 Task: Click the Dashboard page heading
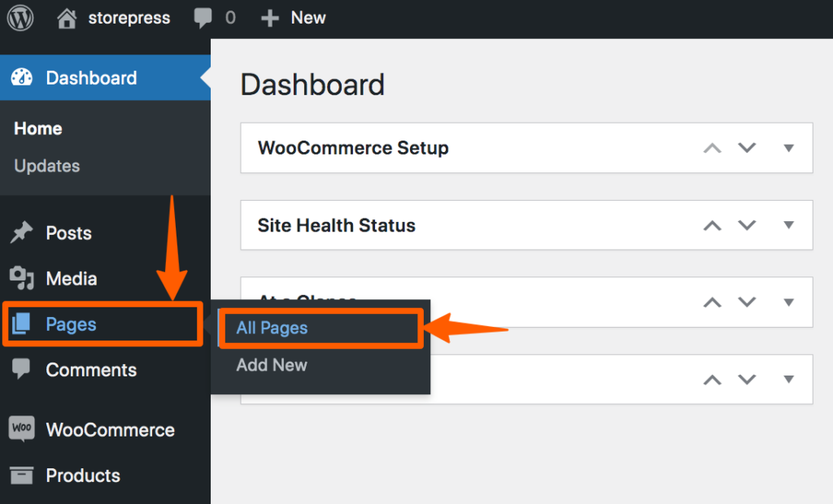[x=312, y=85]
